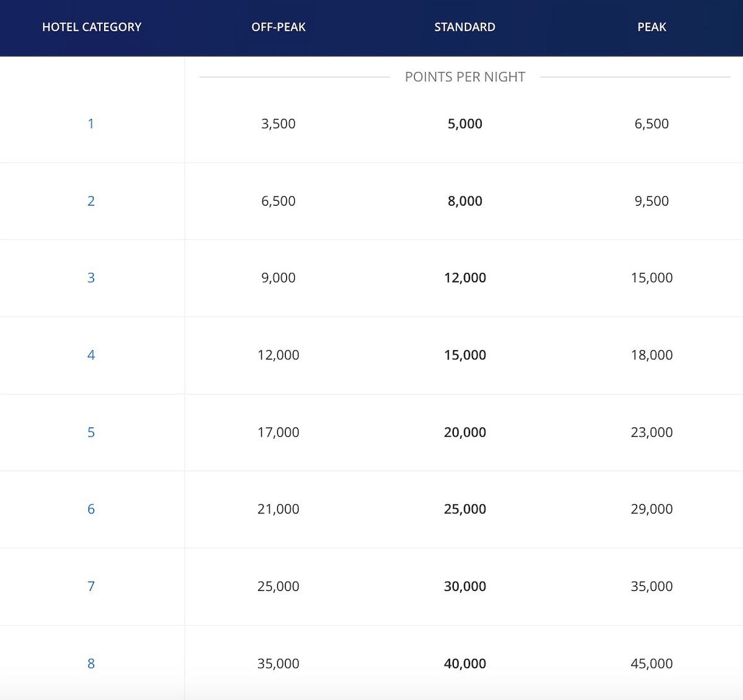Select category 5 standard value 20,000
The width and height of the screenshot is (743, 700).
(465, 432)
